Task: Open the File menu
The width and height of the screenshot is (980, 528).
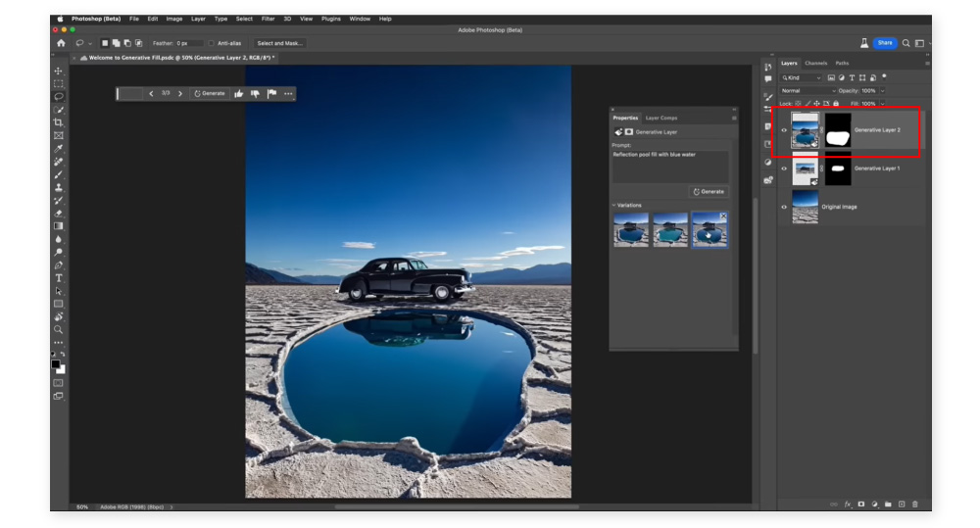Action: 133,19
